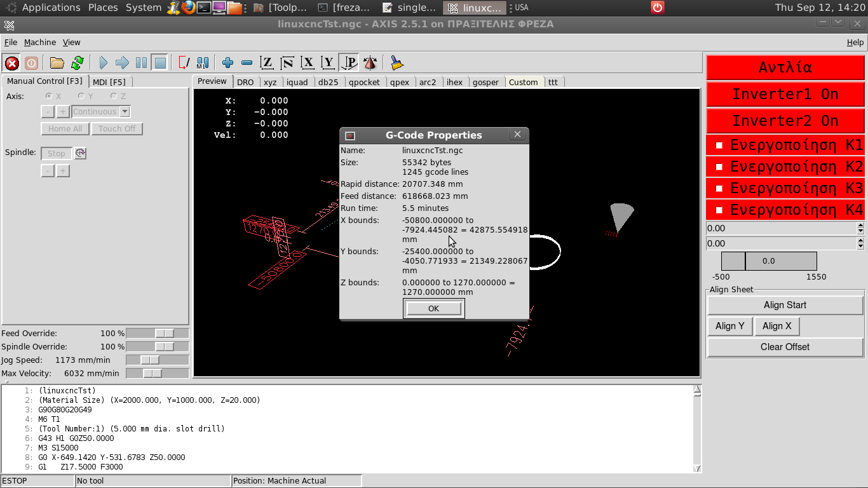This screenshot has width=868, height=488.
Task: Click the Align X button
Action: tap(777, 326)
